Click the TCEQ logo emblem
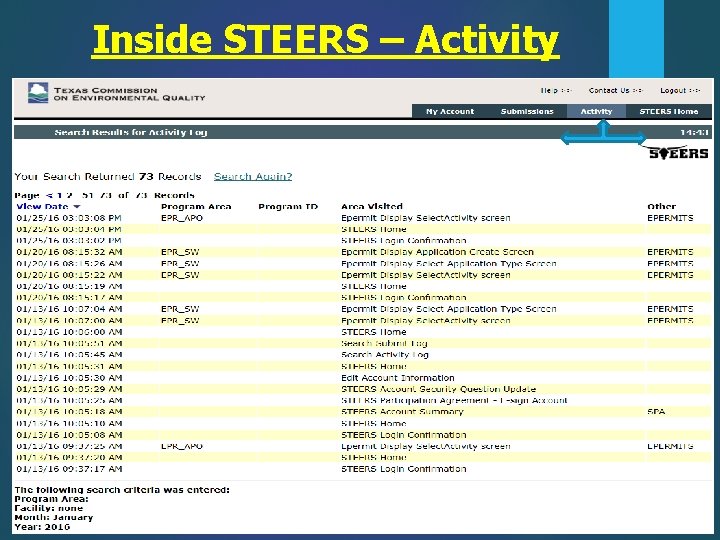The width and height of the screenshot is (720, 540). coord(38,93)
